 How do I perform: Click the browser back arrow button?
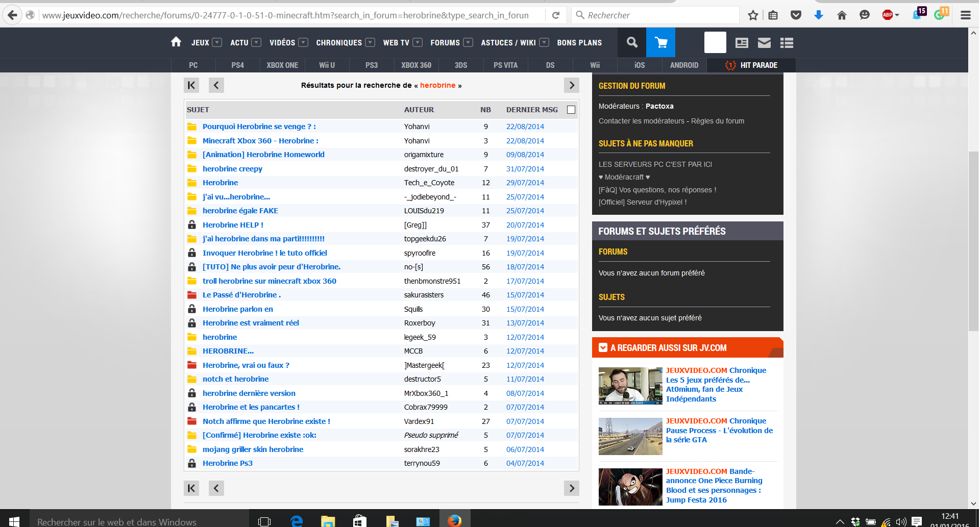[x=12, y=15]
